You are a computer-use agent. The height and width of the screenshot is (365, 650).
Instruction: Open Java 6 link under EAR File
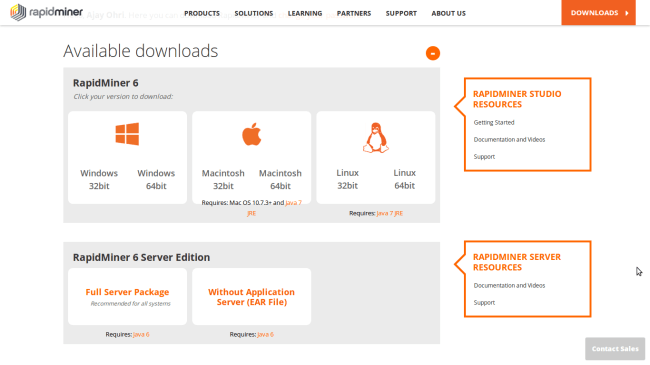265,334
